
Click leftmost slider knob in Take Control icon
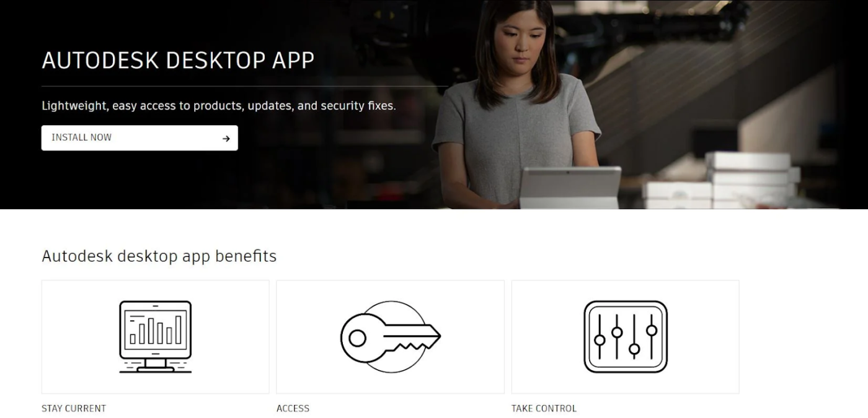[x=600, y=339]
